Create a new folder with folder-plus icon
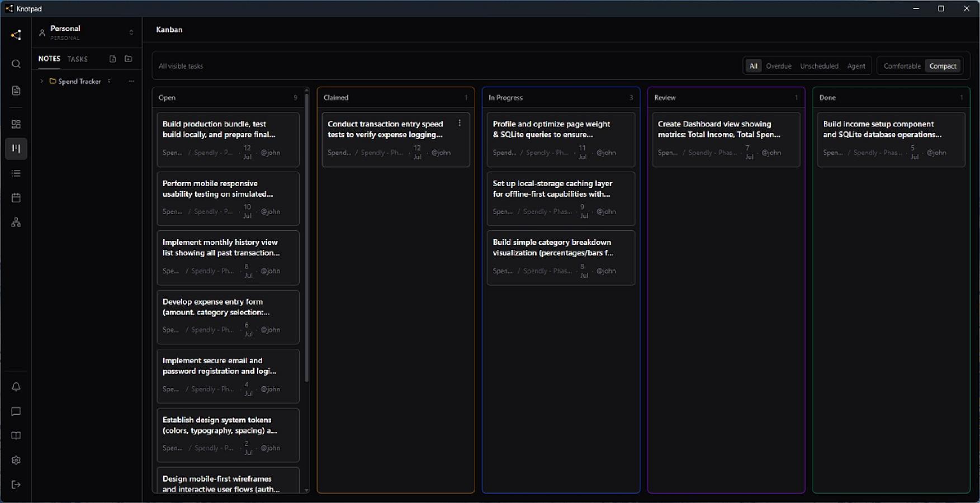Viewport: 980px width, 503px height. coord(128,59)
